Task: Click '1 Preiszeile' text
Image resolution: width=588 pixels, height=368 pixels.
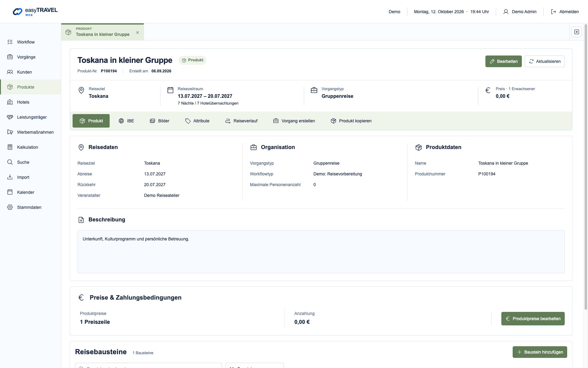Action: pyautogui.click(x=95, y=322)
